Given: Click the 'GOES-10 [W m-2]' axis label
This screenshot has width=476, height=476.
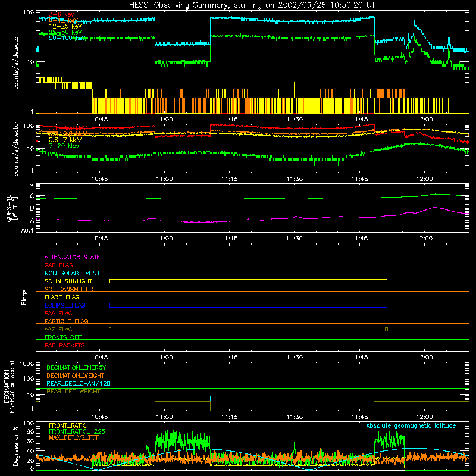Looking at the screenshot, I should click(12, 208).
